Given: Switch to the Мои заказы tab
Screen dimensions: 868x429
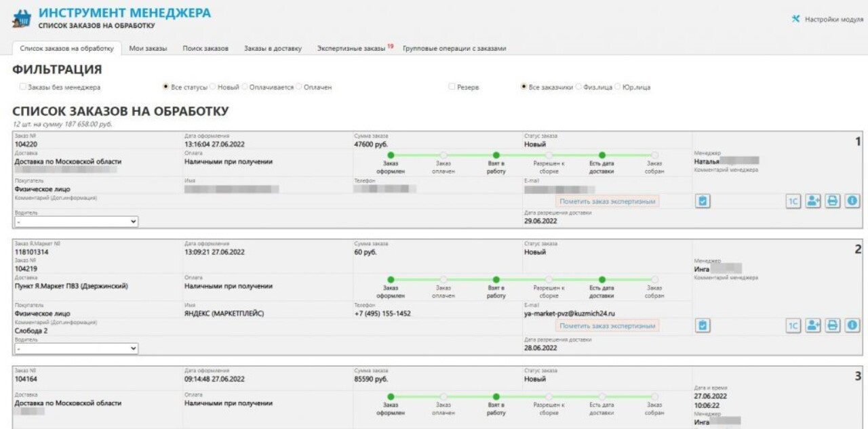Looking at the screenshot, I should pos(148,49).
